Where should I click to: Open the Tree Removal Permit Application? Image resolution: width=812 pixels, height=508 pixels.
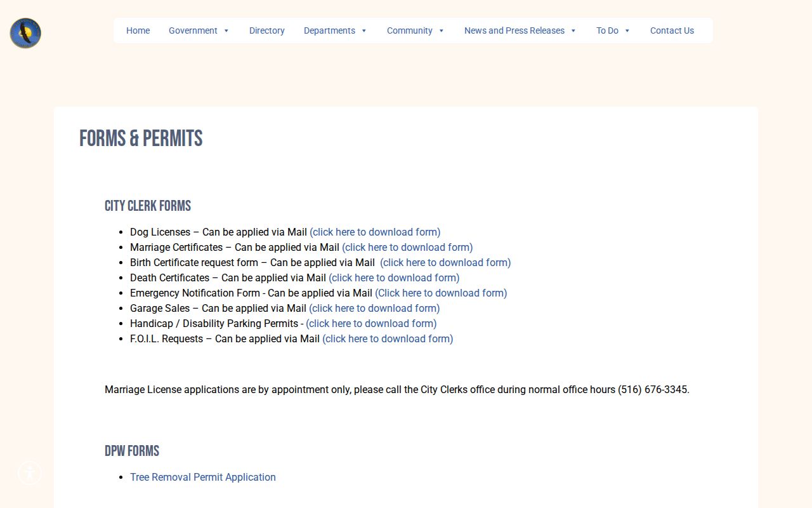click(x=203, y=478)
